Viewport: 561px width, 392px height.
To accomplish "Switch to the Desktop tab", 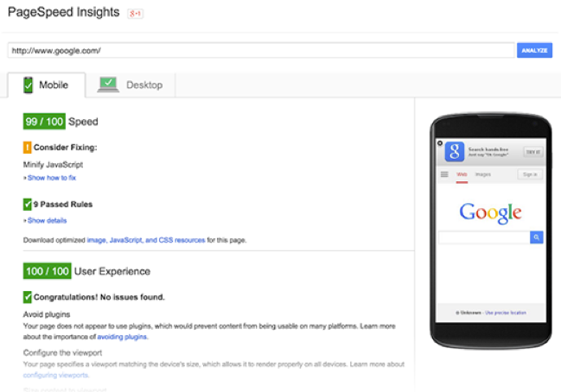I will point(131,85).
